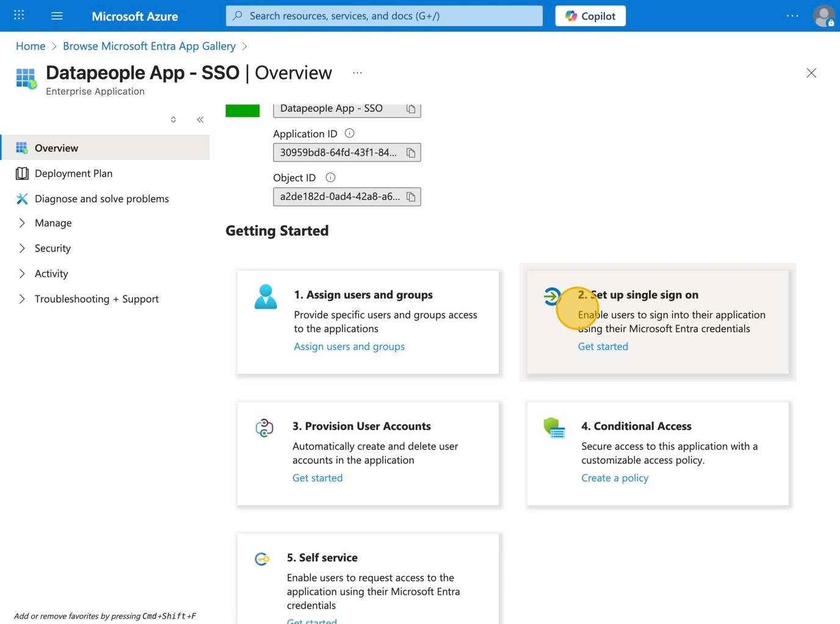Screen dimensions: 840x624
Task: Open Diagnose and solve problems
Action: coord(101,198)
